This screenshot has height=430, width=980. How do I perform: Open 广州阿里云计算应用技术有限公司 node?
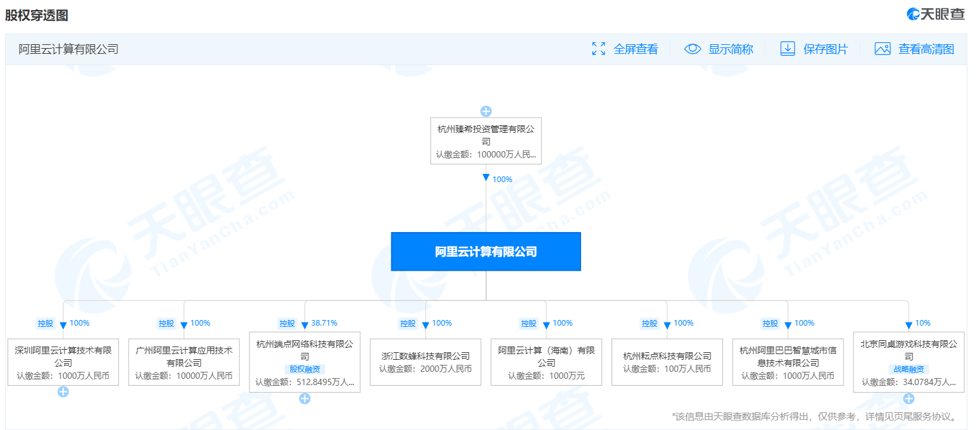coord(184,362)
